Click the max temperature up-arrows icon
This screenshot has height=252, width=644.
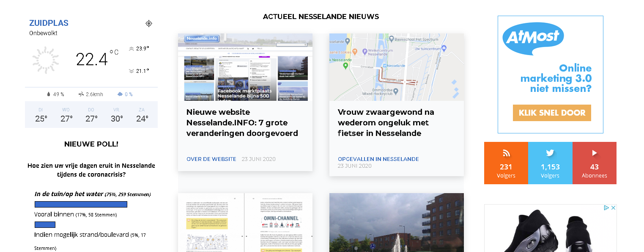132,48
